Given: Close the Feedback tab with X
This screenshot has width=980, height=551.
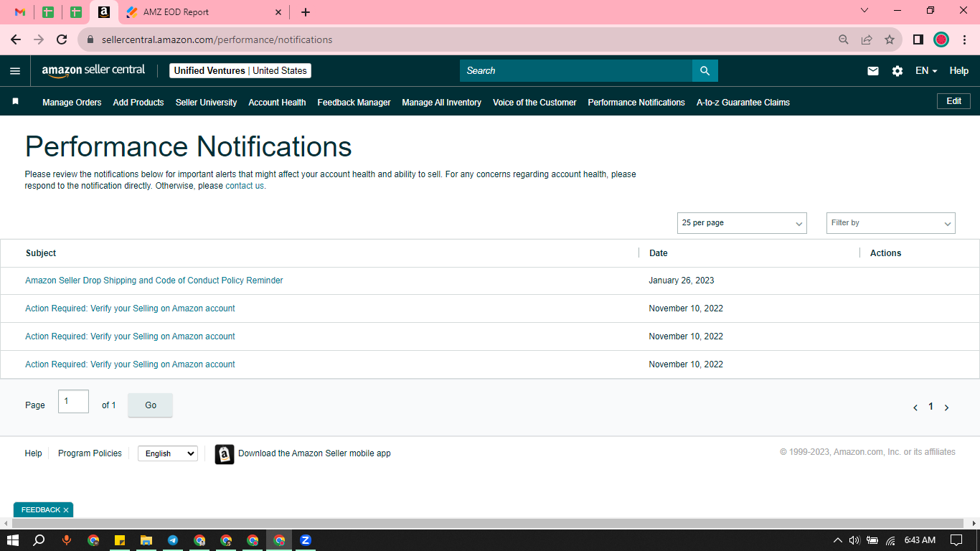Looking at the screenshot, I should click(66, 510).
